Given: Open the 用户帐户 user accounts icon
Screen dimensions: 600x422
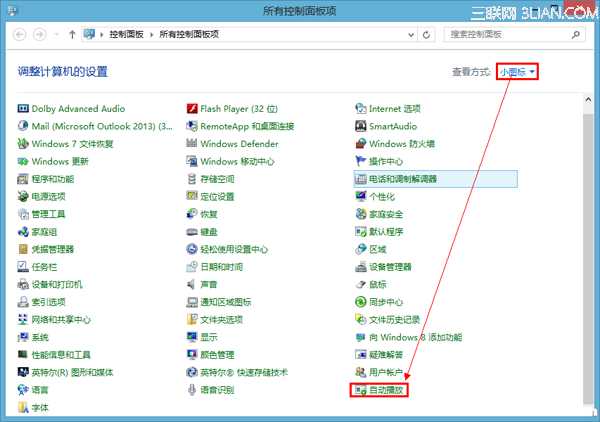Looking at the screenshot, I should [360, 372].
